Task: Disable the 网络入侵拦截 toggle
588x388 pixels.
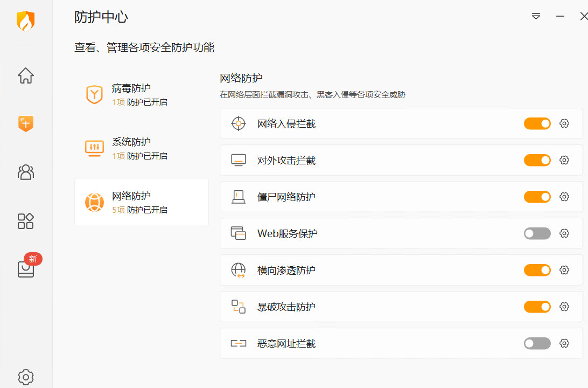Action: coord(537,123)
